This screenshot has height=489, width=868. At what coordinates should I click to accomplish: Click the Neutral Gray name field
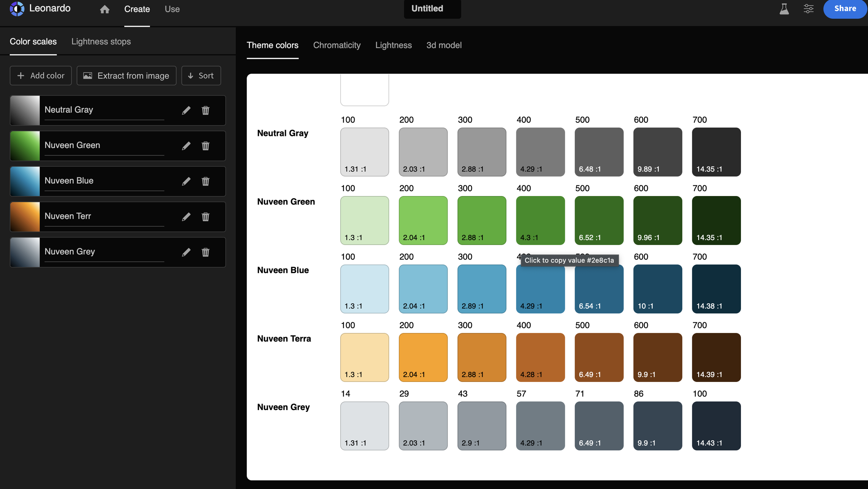tap(104, 110)
